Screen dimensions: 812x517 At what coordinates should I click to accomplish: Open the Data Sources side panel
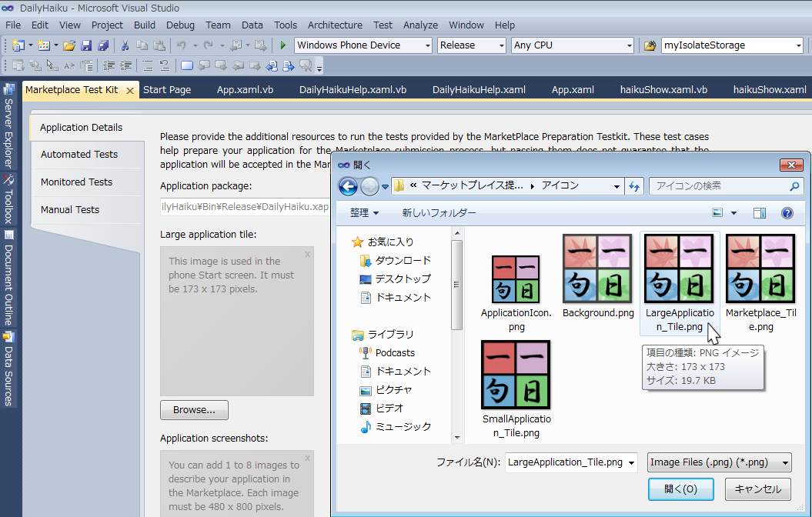[x=8, y=369]
